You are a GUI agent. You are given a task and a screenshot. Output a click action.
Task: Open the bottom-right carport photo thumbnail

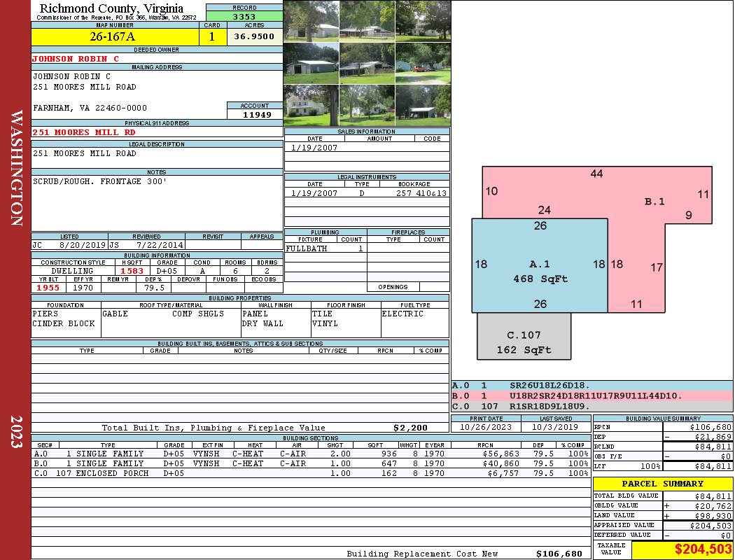click(x=423, y=106)
